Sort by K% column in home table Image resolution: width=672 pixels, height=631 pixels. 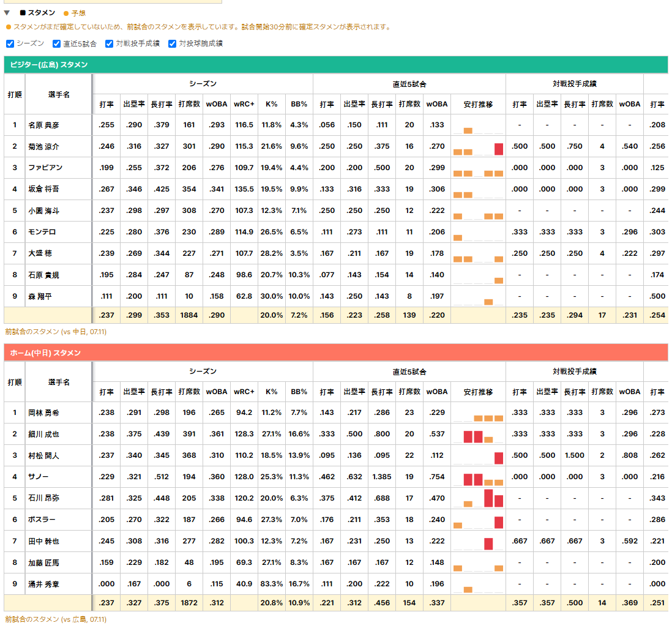coord(271,392)
